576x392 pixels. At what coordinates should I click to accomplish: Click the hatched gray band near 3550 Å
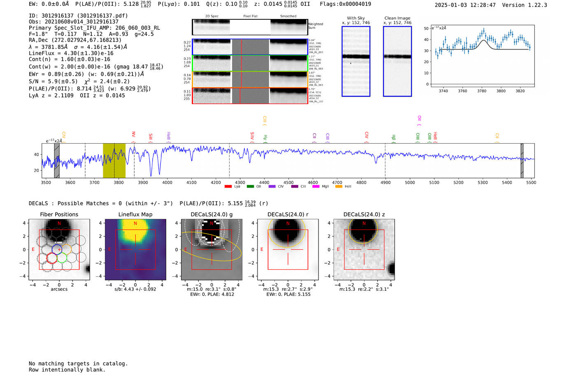coord(57,161)
